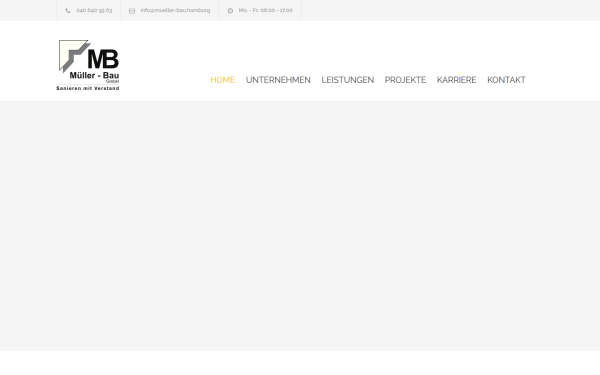Open the KONTAKT page
Viewport: 600px width, 375px height.
point(506,80)
